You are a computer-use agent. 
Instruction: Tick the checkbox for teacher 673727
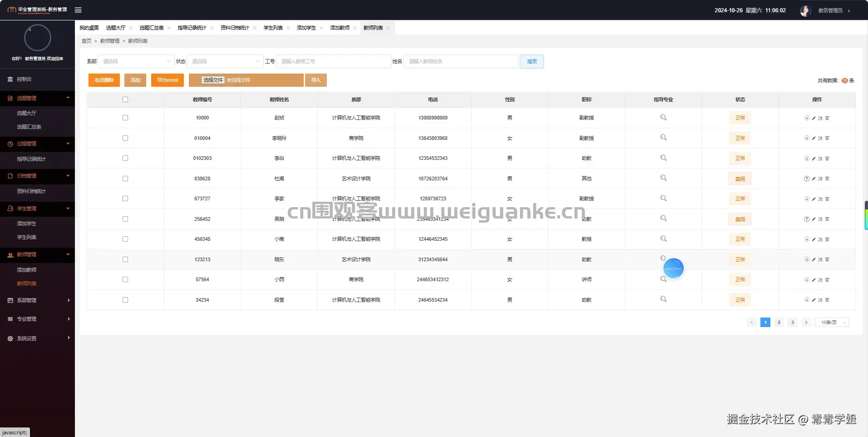pyautogui.click(x=125, y=199)
